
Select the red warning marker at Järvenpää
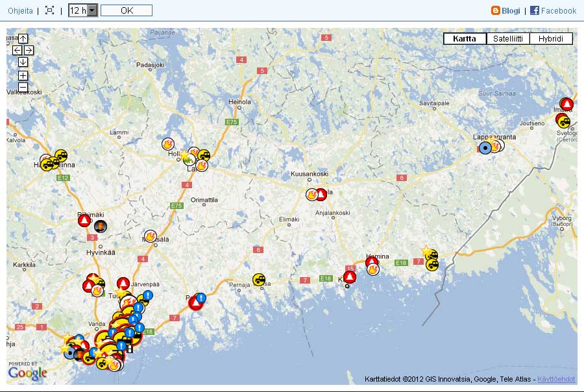click(x=123, y=284)
